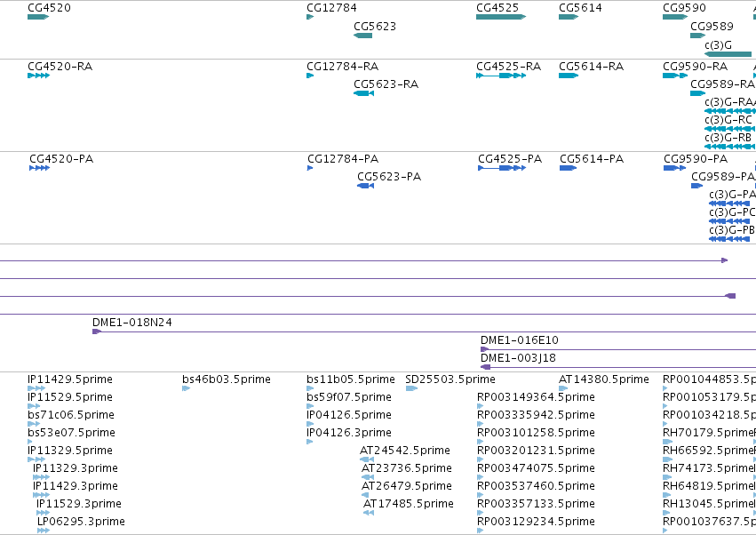
Task: Click the RP003537460.5prime EST label
Action: point(536,486)
